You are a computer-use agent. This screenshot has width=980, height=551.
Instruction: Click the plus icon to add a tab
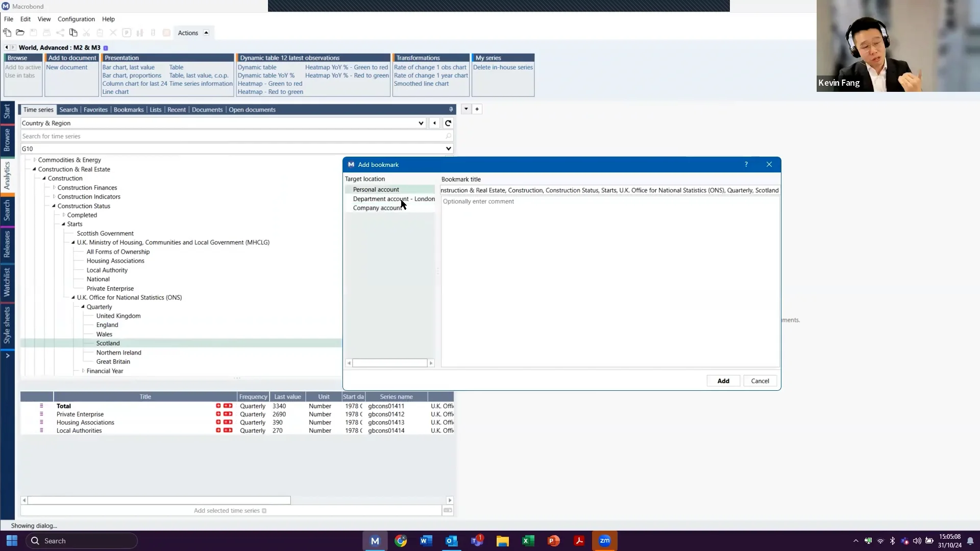point(477,109)
